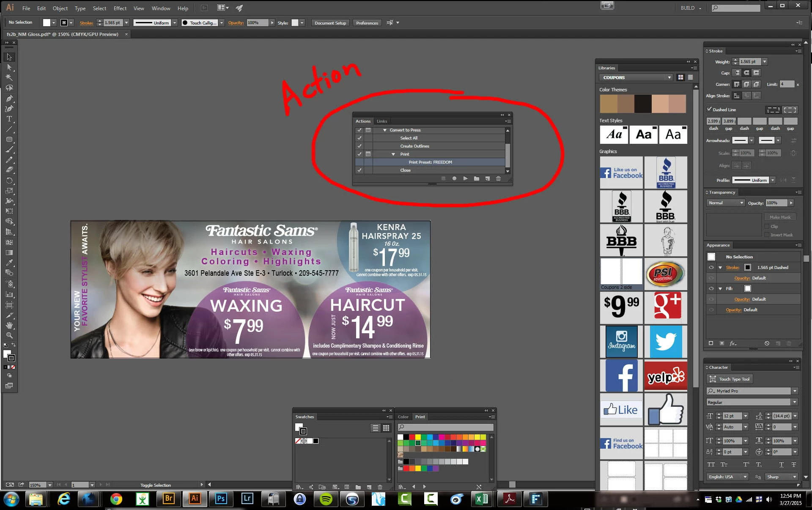Pick the Zoom tool
This screenshot has width=812, height=510.
click(9, 335)
